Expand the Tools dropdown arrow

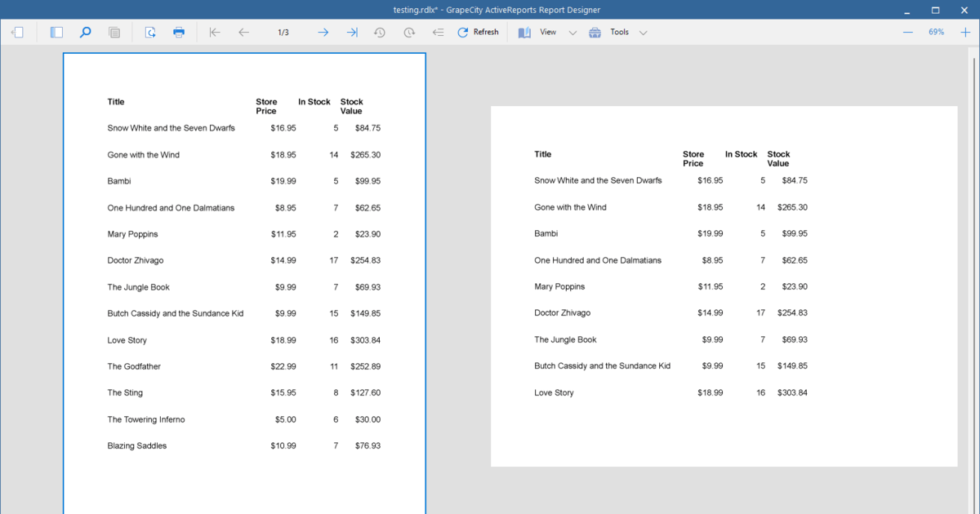[643, 33]
